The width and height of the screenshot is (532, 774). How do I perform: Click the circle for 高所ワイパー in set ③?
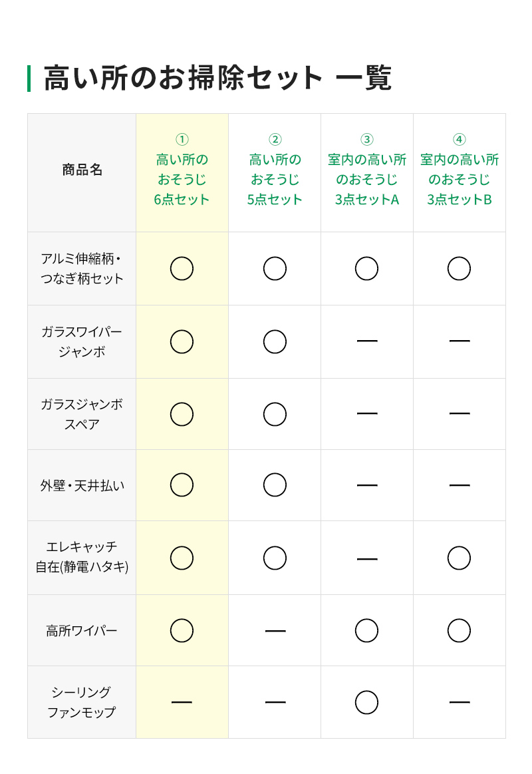[x=366, y=630]
